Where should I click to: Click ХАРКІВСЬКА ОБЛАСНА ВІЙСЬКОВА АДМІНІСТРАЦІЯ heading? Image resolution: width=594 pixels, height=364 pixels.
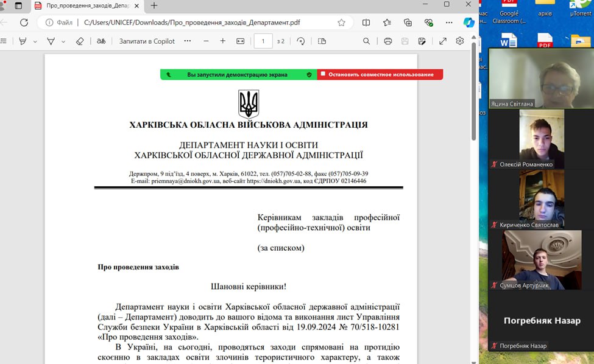(x=249, y=125)
